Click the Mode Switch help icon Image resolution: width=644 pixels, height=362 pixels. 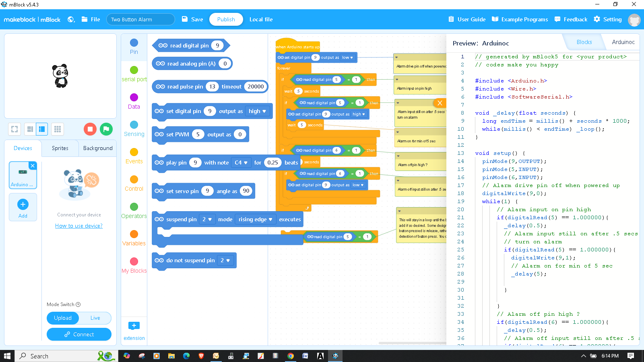[x=78, y=304]
